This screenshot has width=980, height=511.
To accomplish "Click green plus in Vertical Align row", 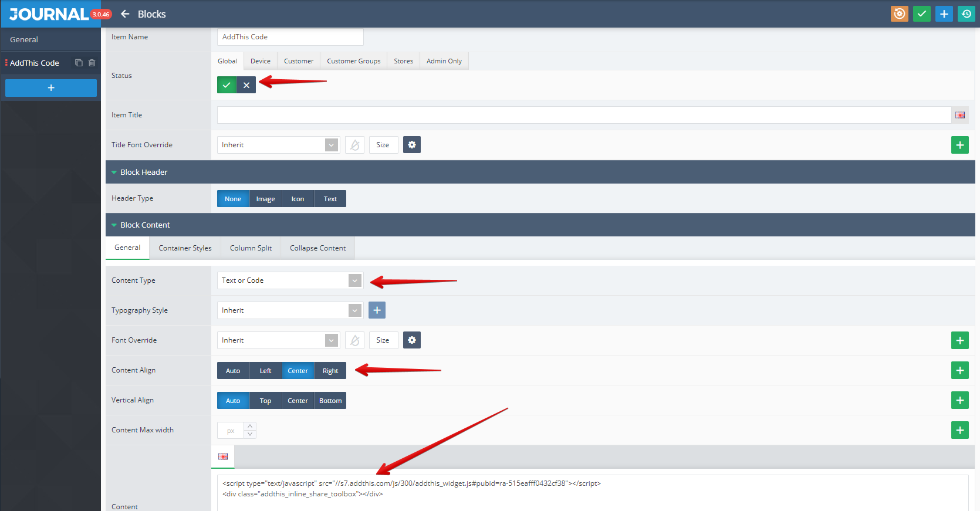I will (960, 400).
